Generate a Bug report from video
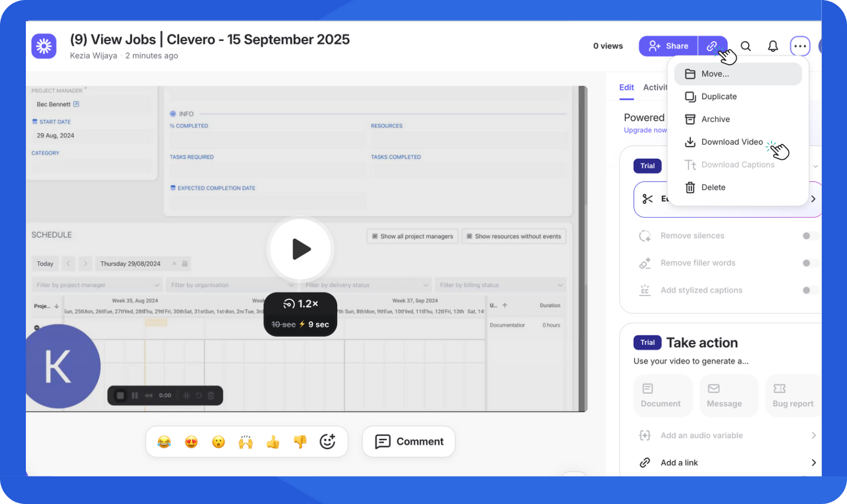This screenshot has width=847, height=504. 793,396
